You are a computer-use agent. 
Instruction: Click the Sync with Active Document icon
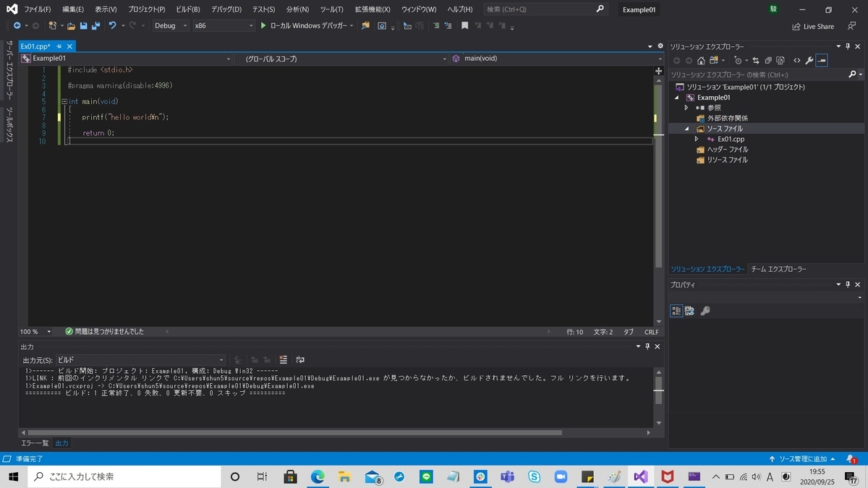pyautogui.click(x=756, y=61)
